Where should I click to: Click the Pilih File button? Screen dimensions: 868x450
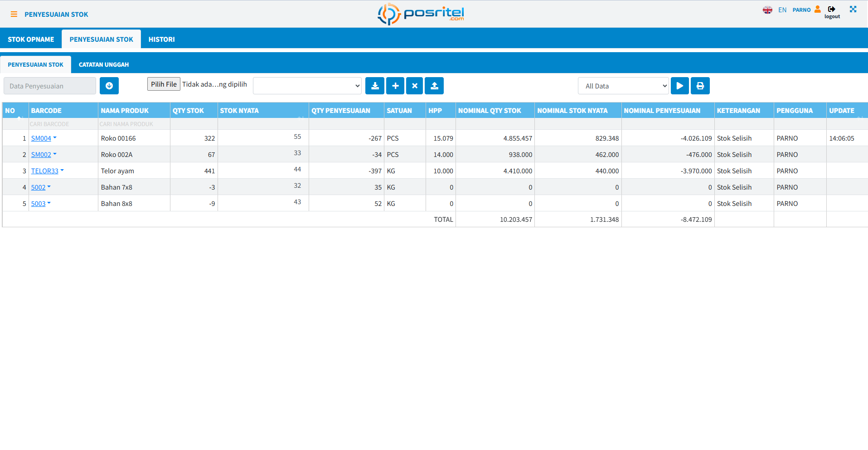tap(164, 84)
